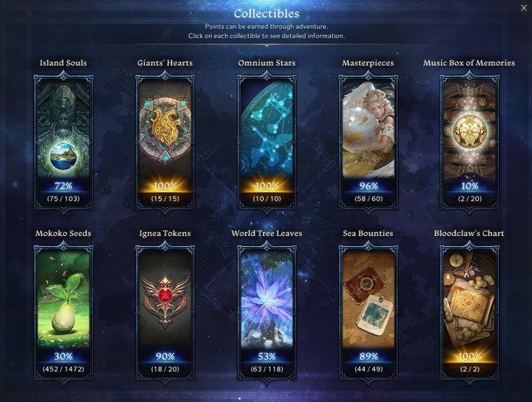Click the Bloodclaw's Chart 100% golden badge

pyautogui.click(x=470, y=356)
